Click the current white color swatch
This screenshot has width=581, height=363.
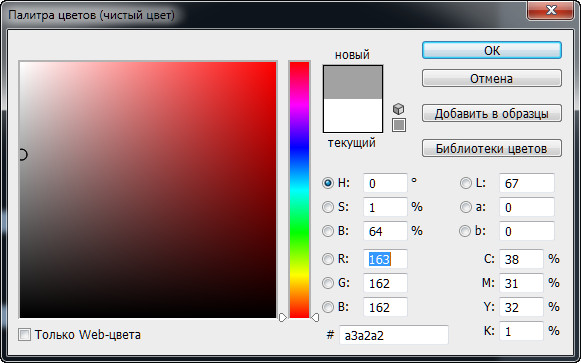[353, 115]
